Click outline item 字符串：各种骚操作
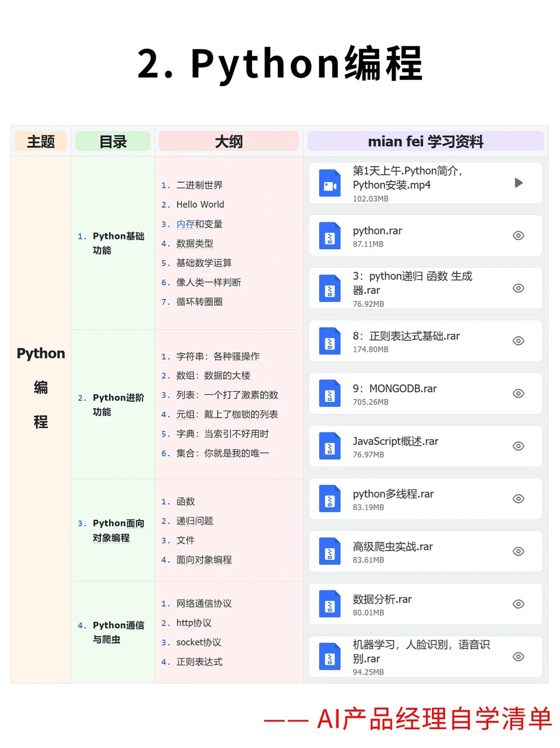The height and width of the screenshot is (748, 560). click(218, 357)
